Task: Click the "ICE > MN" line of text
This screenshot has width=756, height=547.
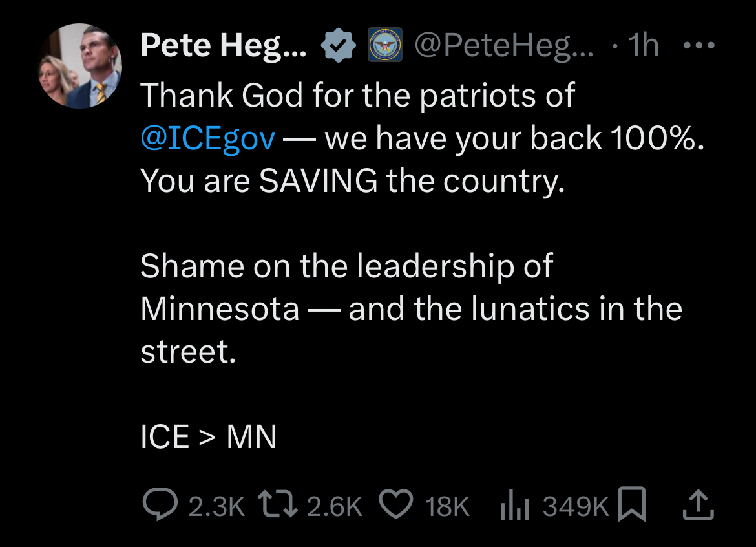Action: click(208, 437)
